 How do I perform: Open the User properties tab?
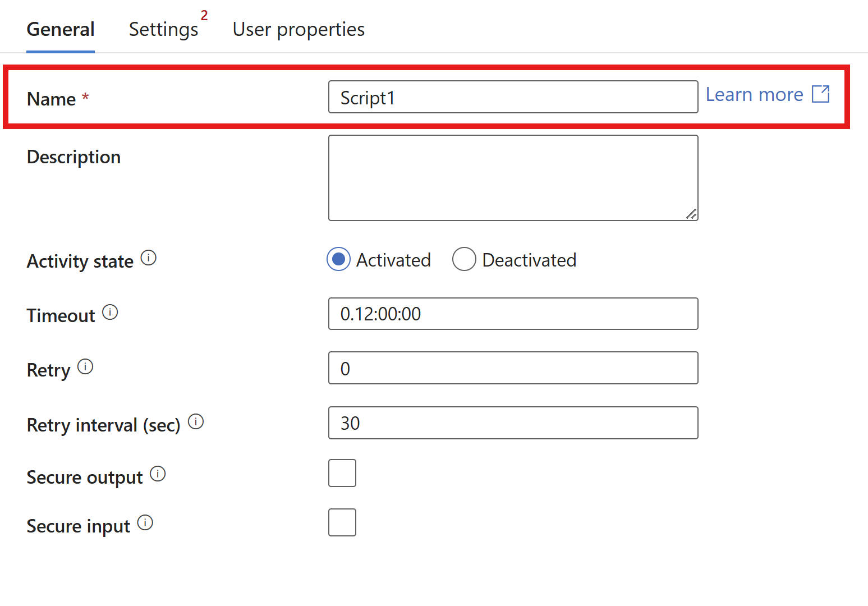(298, 29)
